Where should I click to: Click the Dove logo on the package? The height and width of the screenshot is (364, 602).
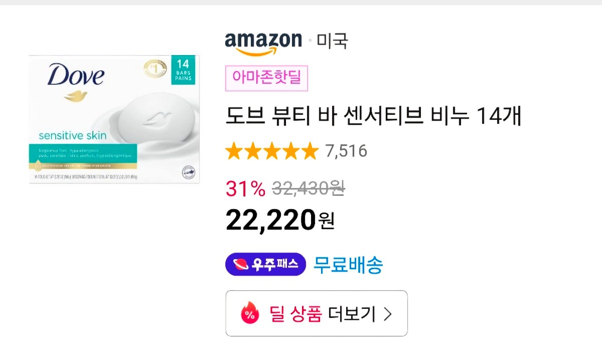coord(76,76)
